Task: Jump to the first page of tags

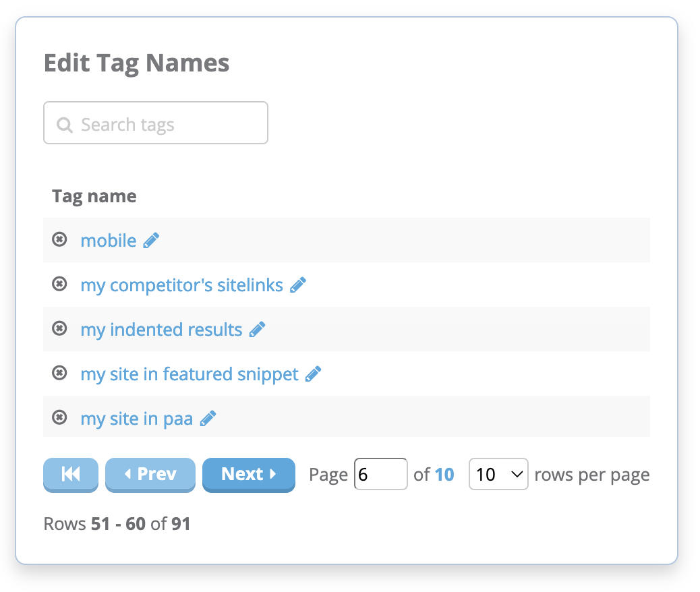Action: pos(71,475)
